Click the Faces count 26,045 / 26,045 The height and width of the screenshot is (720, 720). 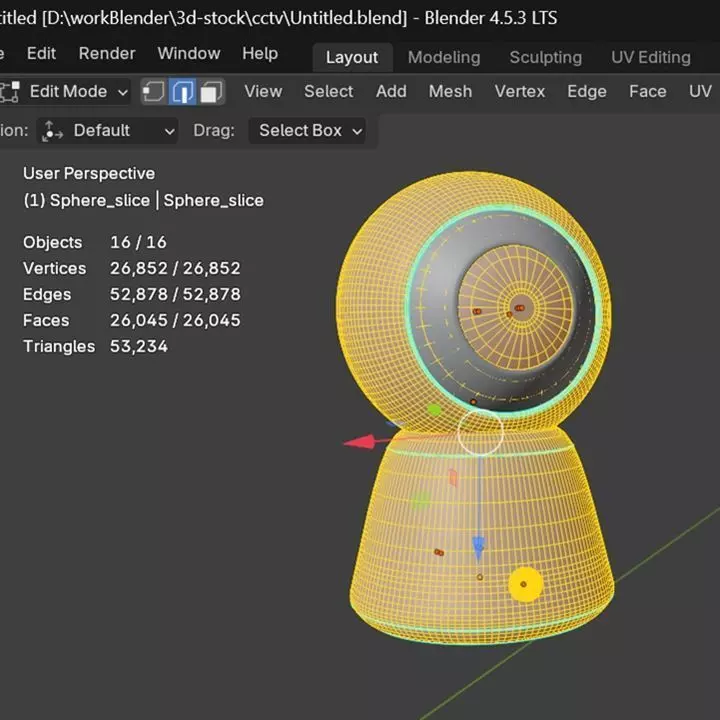tap(175, 320)
